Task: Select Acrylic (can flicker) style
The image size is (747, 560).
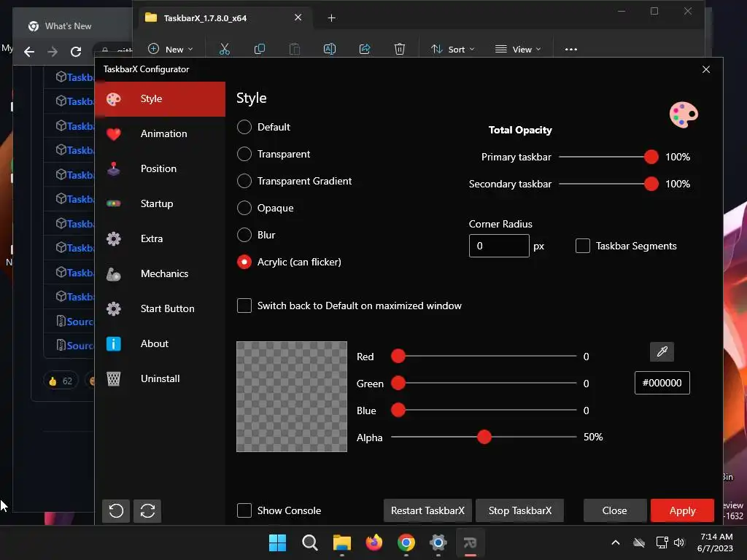Action: 244,262
